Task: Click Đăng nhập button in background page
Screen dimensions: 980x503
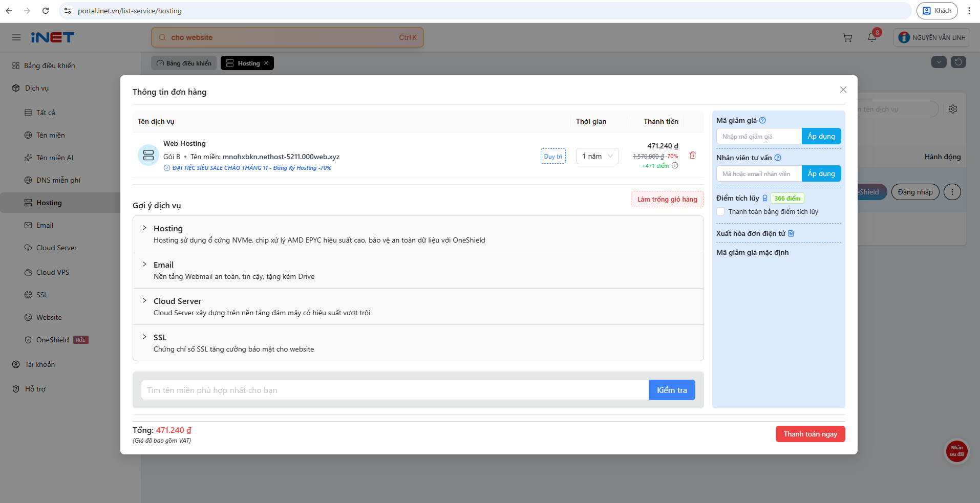Action: [915, 192]
